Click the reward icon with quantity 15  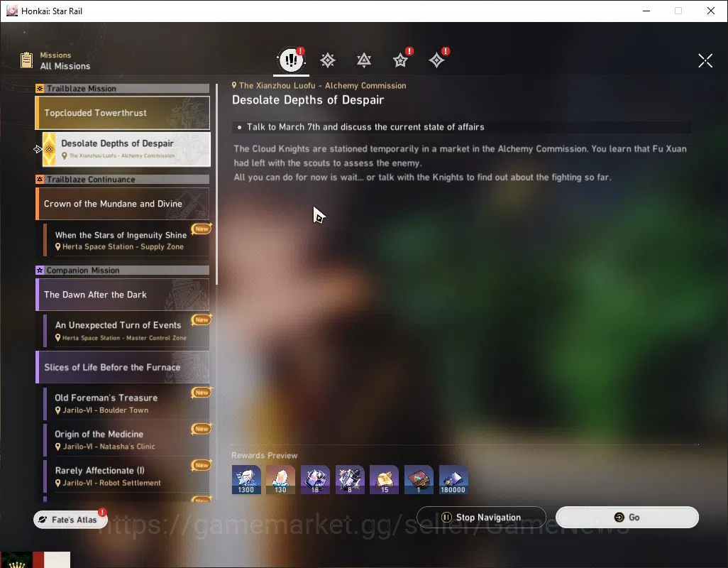coord(384,479)
